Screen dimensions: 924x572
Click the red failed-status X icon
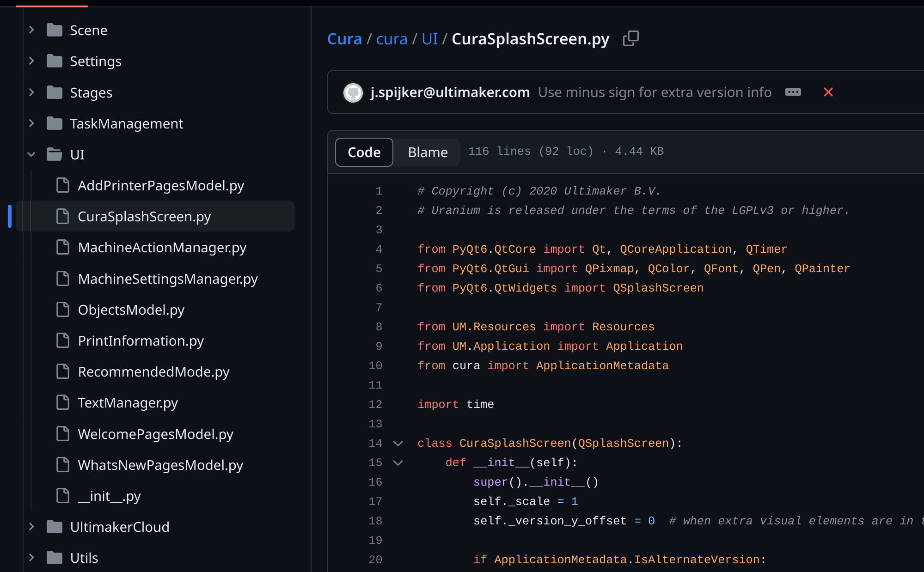828,92
